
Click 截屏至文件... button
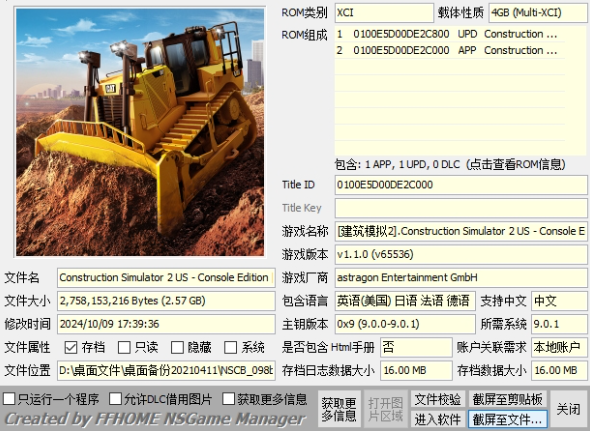click(507, 419)
